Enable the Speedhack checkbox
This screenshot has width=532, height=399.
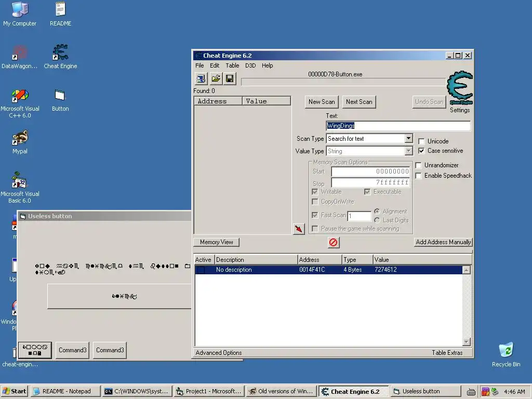(x=419, y=176)
